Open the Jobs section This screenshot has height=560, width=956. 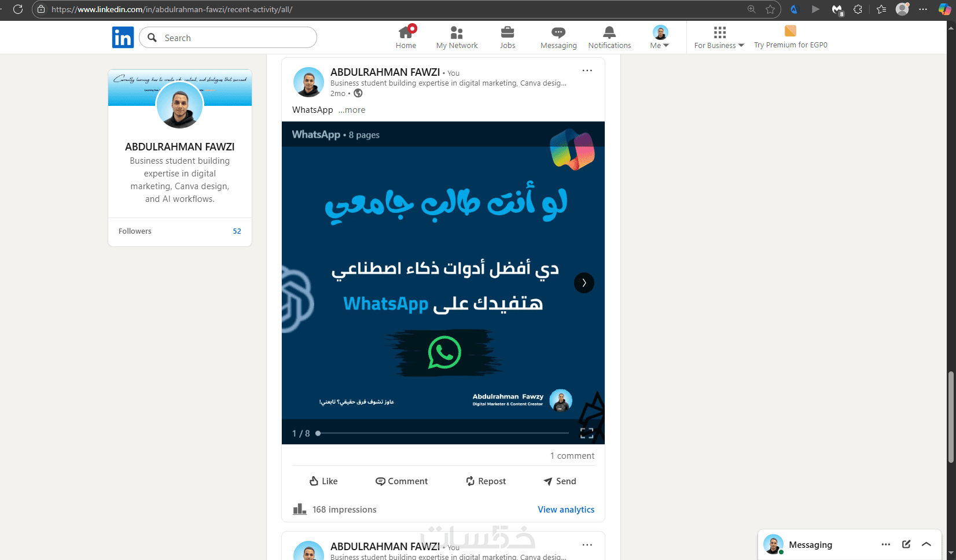(508, 37)
